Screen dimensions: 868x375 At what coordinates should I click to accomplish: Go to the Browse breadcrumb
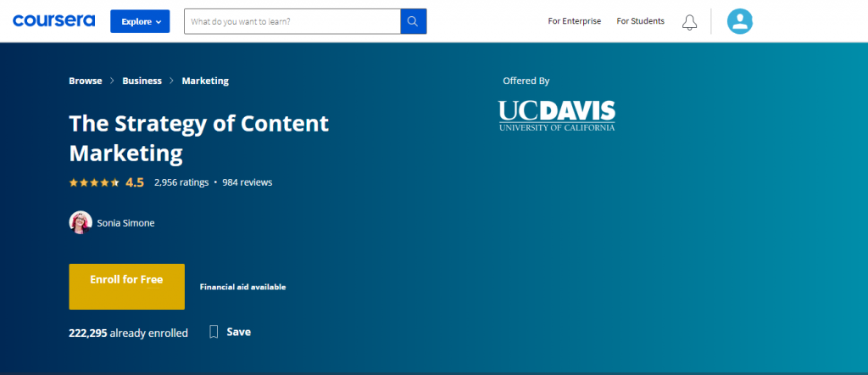point(86,81)
